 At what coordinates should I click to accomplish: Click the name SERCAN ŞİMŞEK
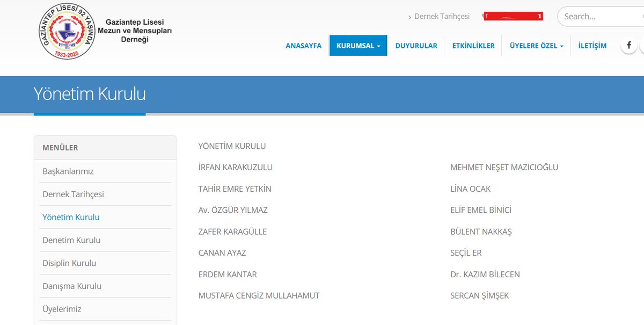click(480, 296)
